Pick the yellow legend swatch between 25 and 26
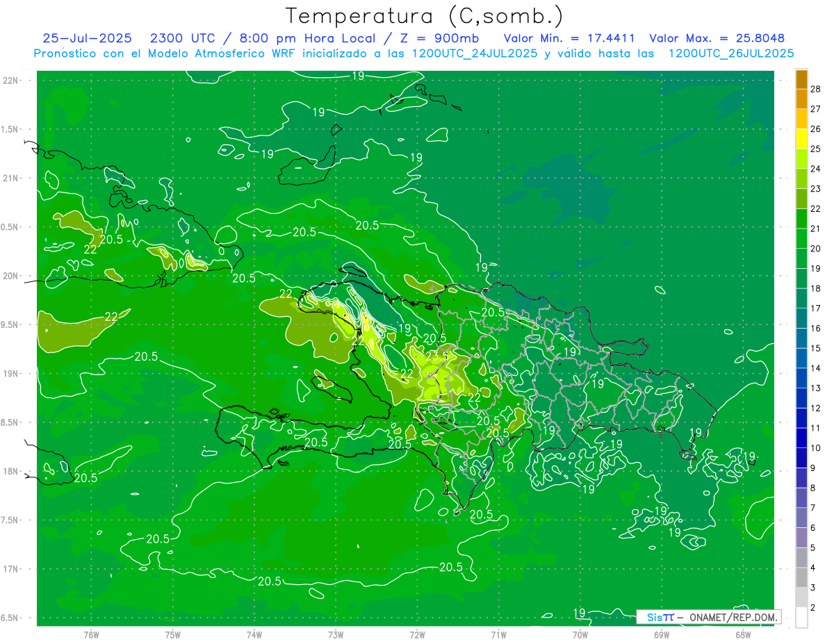This screenshot has height=644, width=834. point(801,139)
